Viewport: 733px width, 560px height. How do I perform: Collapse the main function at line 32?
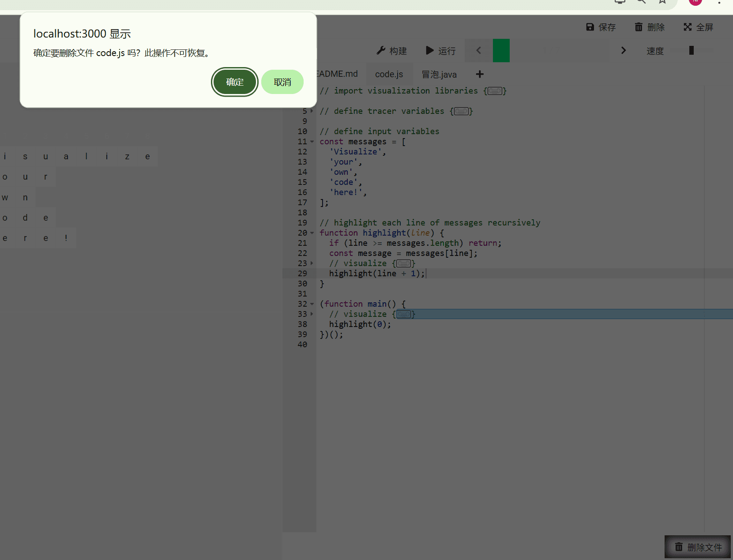(x=312, y=304)
